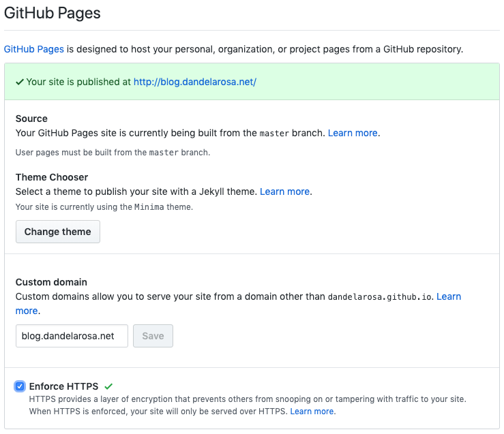
Task: Click the Enforce HTTPS label text
Action: coord(63,386)
